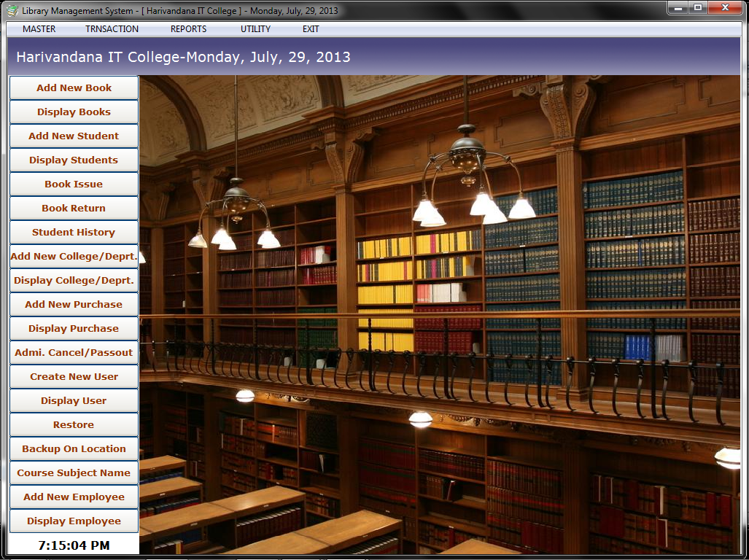Click the EXIT menu item
Image resolution: width=749 pixels, height=560 pixels.
[x=311, y=29]
